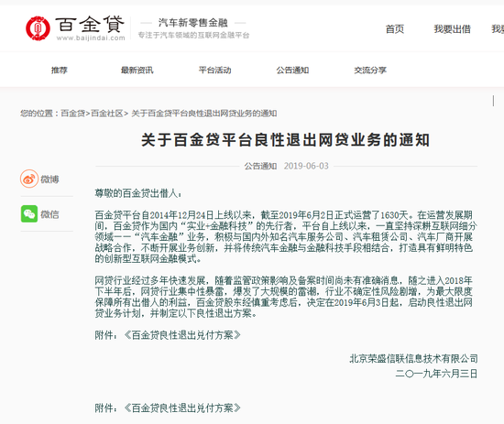Switch to the 公告通知 tab
504x424 pixels.
(293, 70)
